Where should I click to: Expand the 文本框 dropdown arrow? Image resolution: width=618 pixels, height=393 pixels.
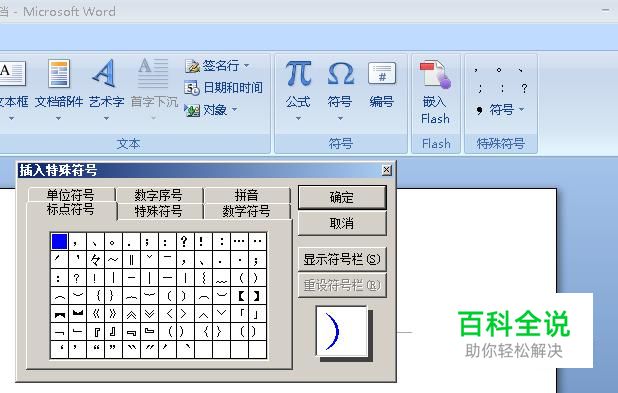[x=11, y=118]
